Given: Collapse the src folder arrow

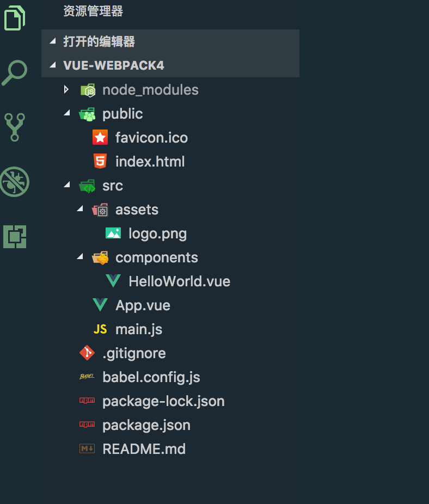Looking at the screenshot, I should pyautogui.click(x=67, y=186).
